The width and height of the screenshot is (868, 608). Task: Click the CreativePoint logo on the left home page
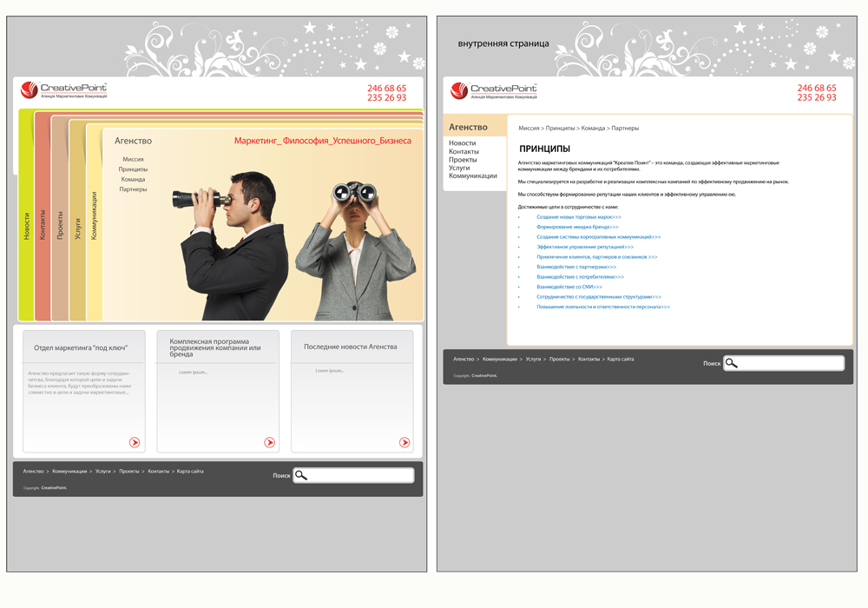pos(63,89)
